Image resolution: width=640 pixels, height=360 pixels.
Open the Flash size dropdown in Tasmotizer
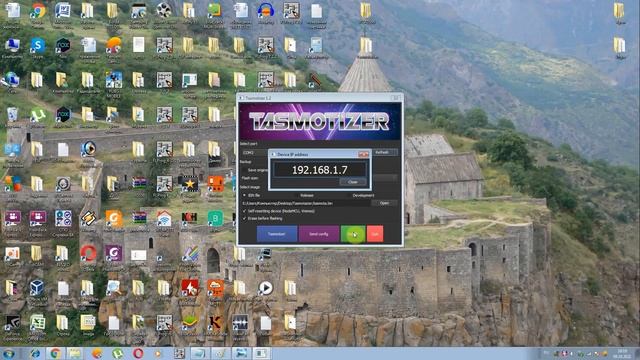pos(384,178)
